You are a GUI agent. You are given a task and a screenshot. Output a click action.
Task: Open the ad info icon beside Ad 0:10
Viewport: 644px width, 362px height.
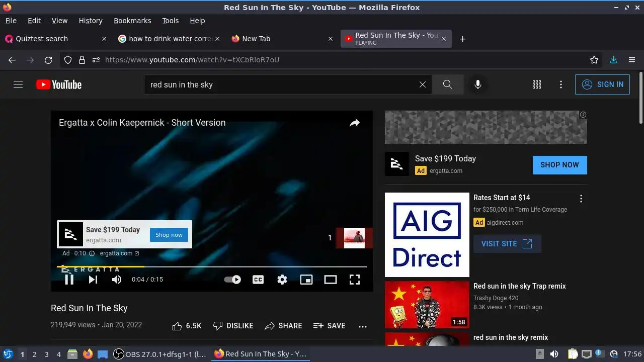pyautogui.click(x=92, y=253)
